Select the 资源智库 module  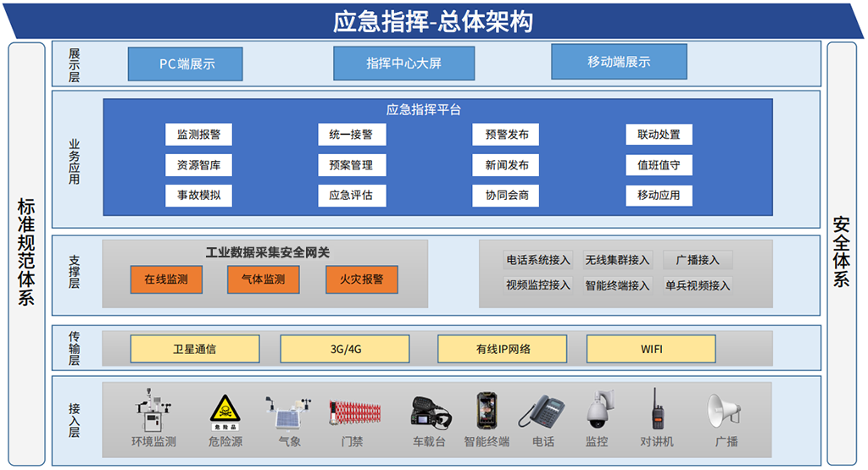[x=198, y=165]
